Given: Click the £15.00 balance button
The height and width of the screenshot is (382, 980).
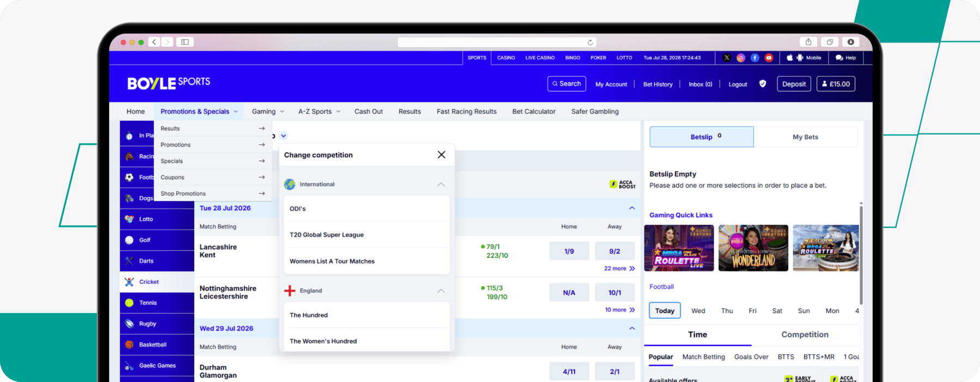Looking at the screenshot, I should click(x=836, y=84).
